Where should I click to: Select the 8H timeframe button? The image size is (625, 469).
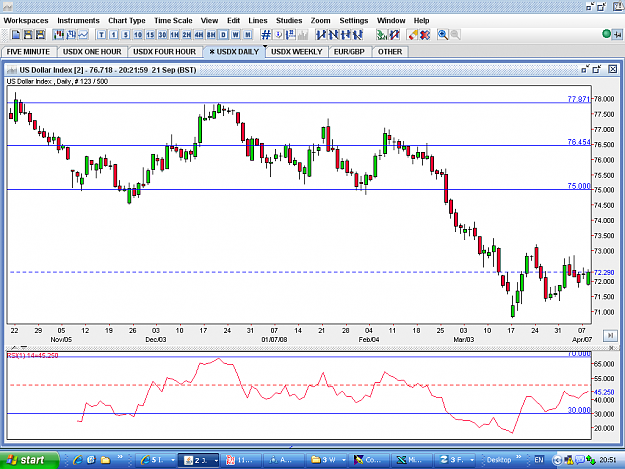211,35
